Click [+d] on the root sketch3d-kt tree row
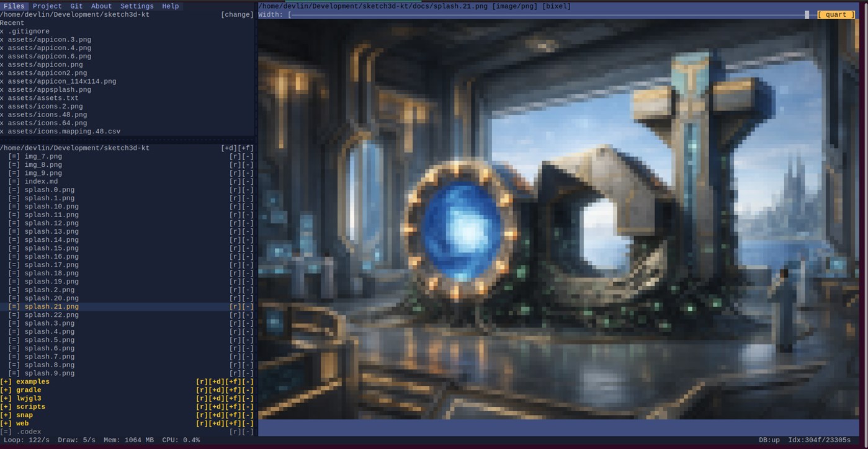868x449 pixels. 229,148
